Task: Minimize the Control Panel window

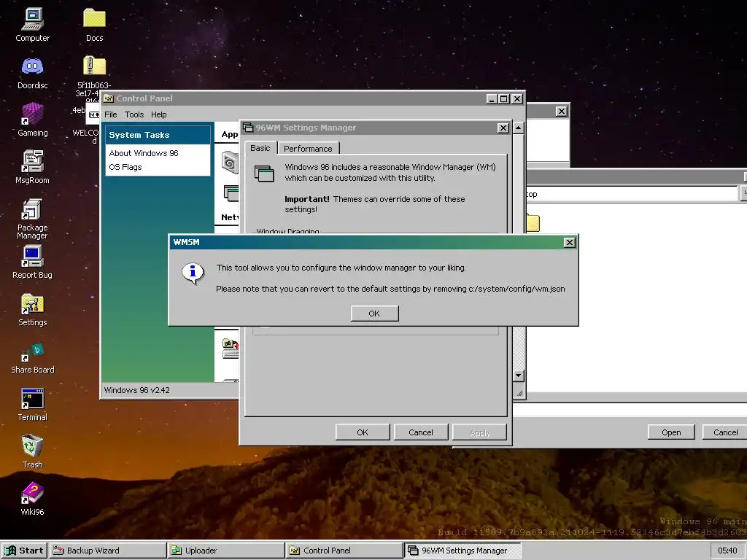Action: point(492,98)
